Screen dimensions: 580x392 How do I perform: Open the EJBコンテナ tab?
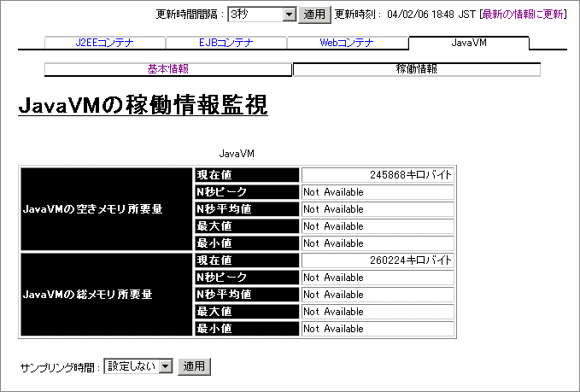click(226, 43)
